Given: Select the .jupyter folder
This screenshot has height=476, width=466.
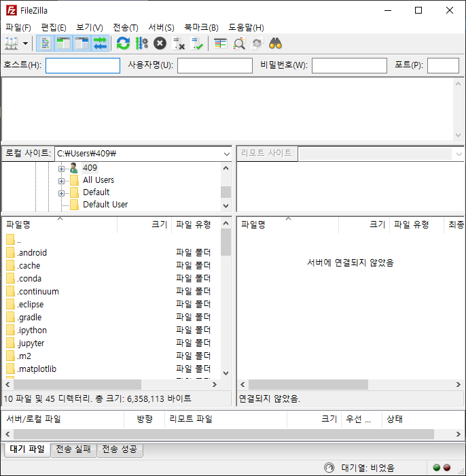Looking at the screenshot, I should [x=25, y=343].
